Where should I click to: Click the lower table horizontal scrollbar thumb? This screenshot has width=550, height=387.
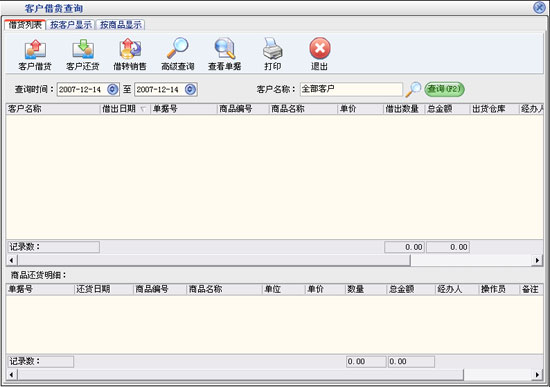(x=241, y=374)
